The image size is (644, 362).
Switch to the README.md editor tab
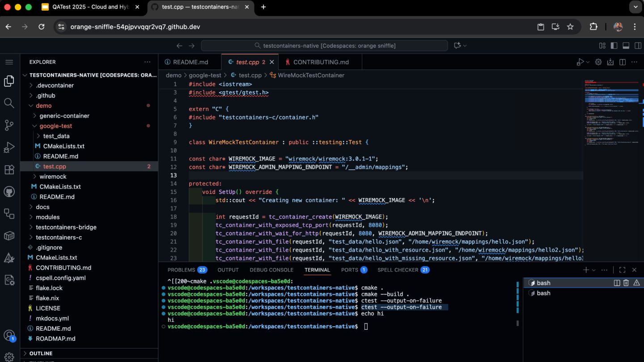[x=190, y=62]
